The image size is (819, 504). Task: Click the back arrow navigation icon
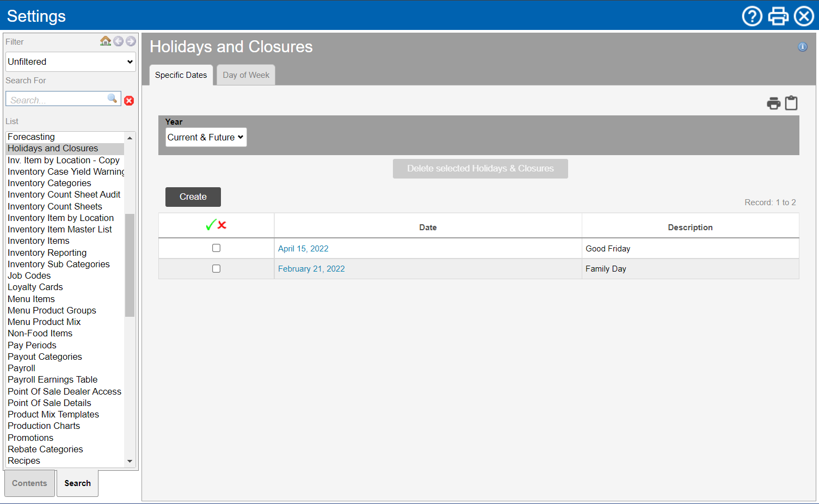(x=118, y=41)
